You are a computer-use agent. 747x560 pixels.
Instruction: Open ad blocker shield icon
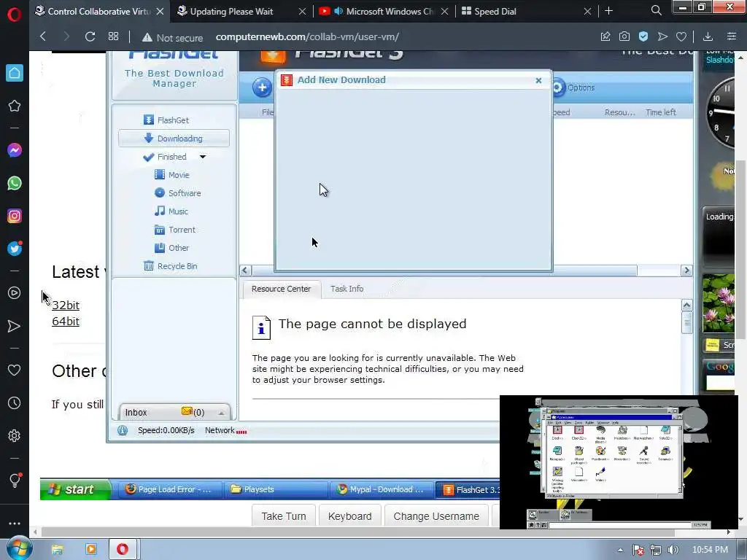[643, 36]
